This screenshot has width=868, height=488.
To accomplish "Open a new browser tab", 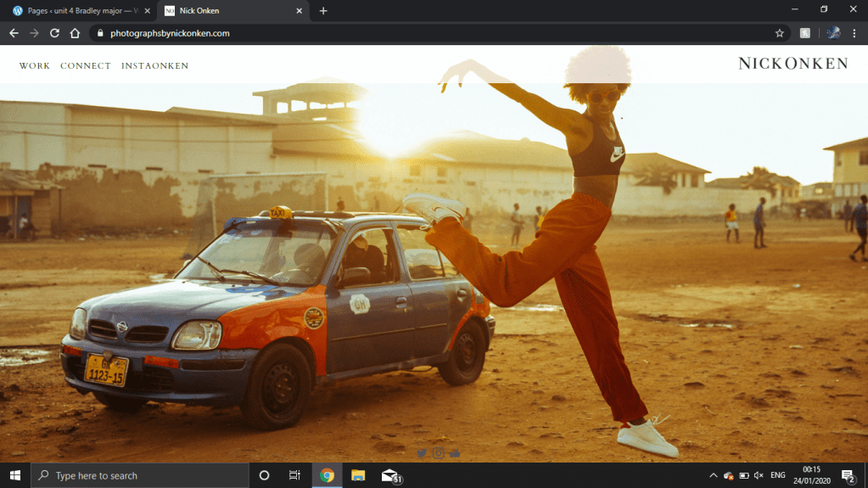I will click(x=323, y=10).
